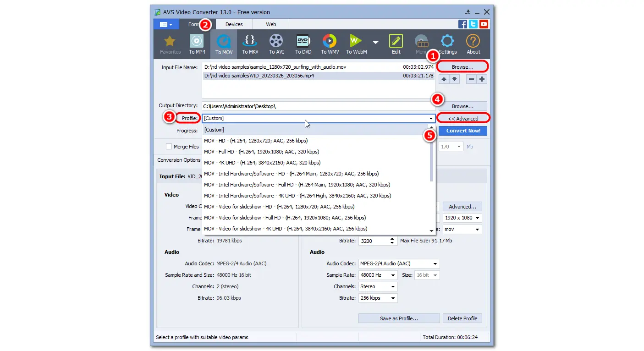Click the window title bar pin icon
This screenshot has height=351, width=644.
(x=468, y=12)
